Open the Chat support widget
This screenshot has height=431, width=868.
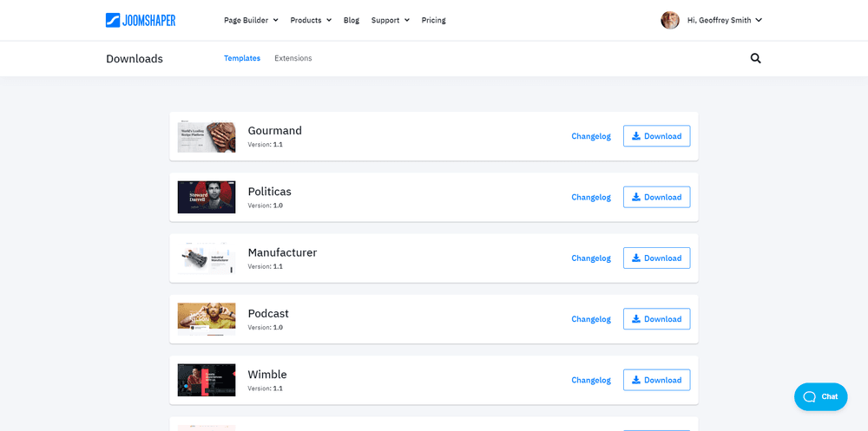coord(820,396)
